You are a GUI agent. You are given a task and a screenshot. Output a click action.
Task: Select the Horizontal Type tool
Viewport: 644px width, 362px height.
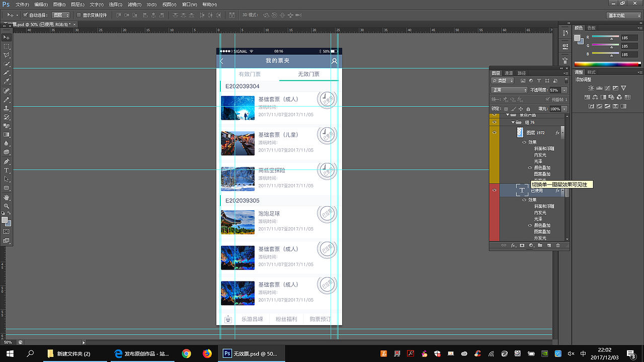(x=7, y=171)
